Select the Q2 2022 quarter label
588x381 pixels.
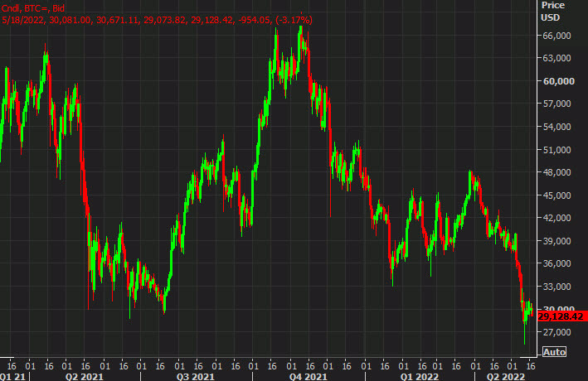(x=506, y=375)
